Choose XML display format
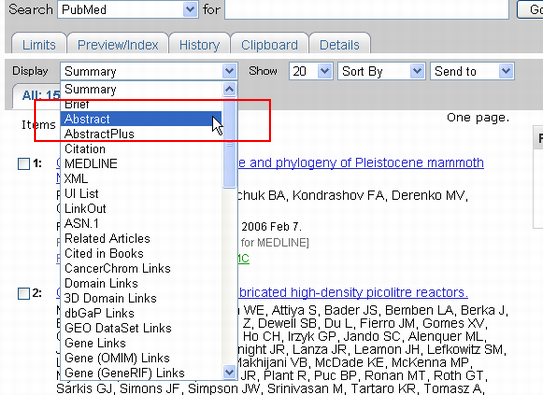543x395 pixels. pos(141,179)
